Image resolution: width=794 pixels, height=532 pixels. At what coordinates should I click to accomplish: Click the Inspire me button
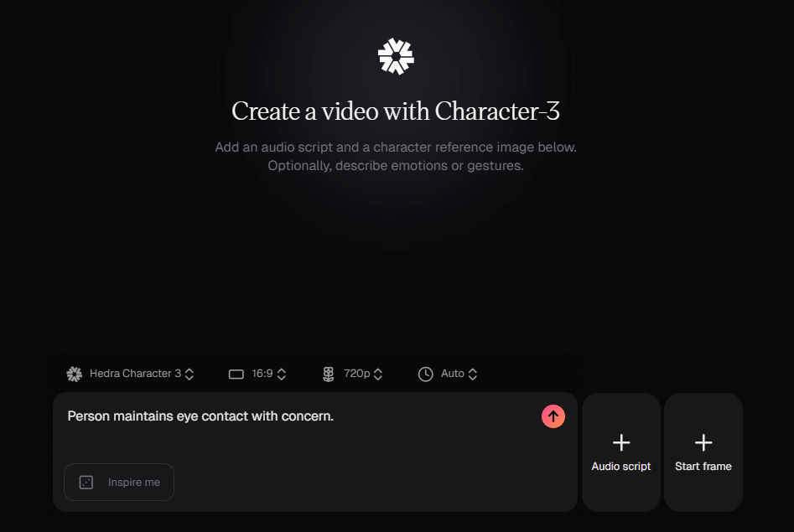pos(119,482)
